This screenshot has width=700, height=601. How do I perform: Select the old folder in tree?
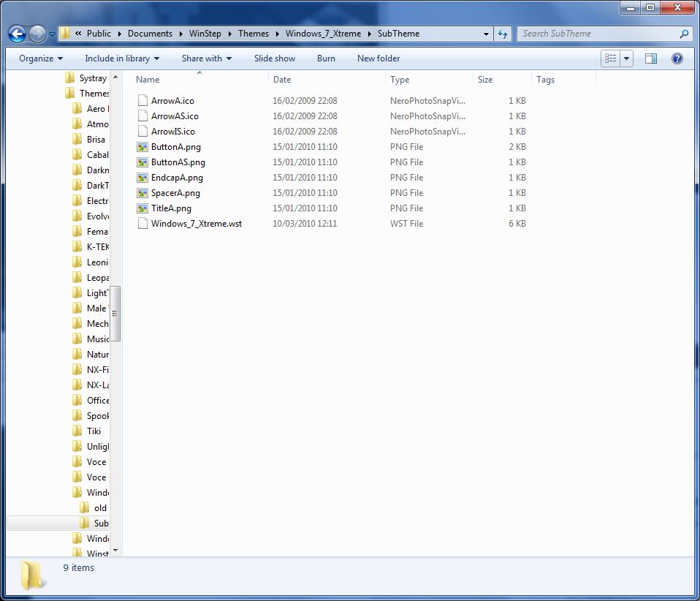coord(100,508)
